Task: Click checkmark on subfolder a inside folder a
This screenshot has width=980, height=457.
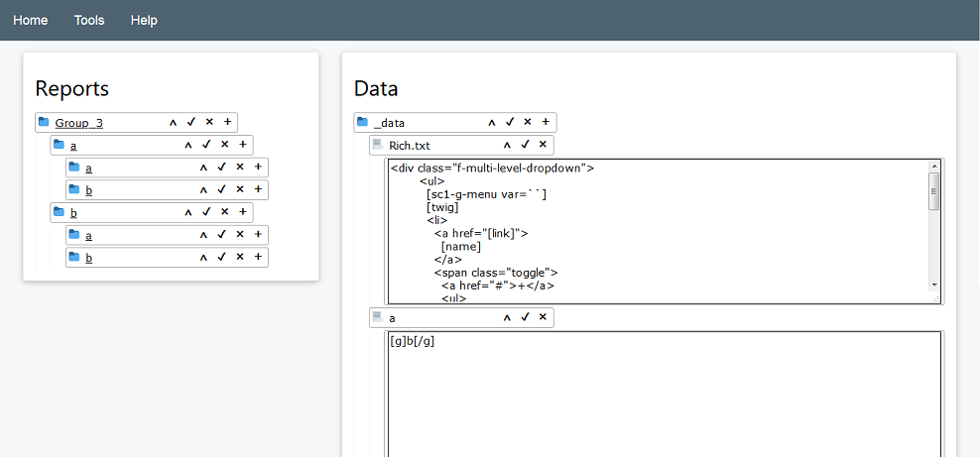Action: (x=221, y=167)
